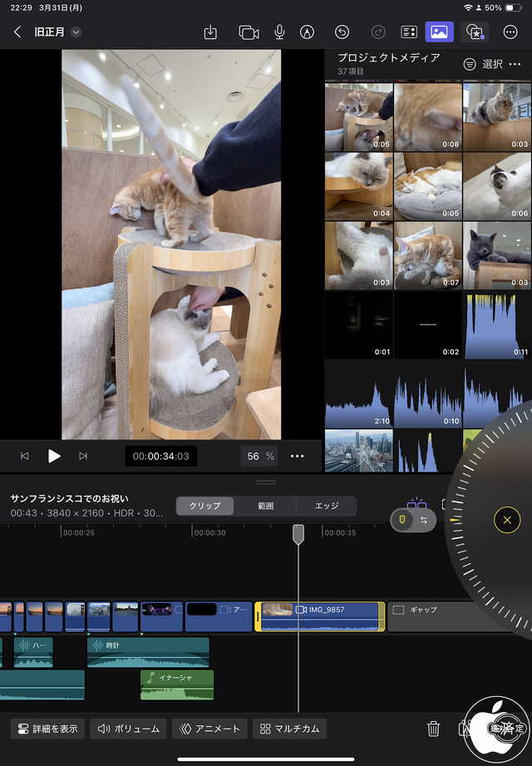Undo the last edit
Viewport: 532px width, 766px height.
[x=342, y=32]
